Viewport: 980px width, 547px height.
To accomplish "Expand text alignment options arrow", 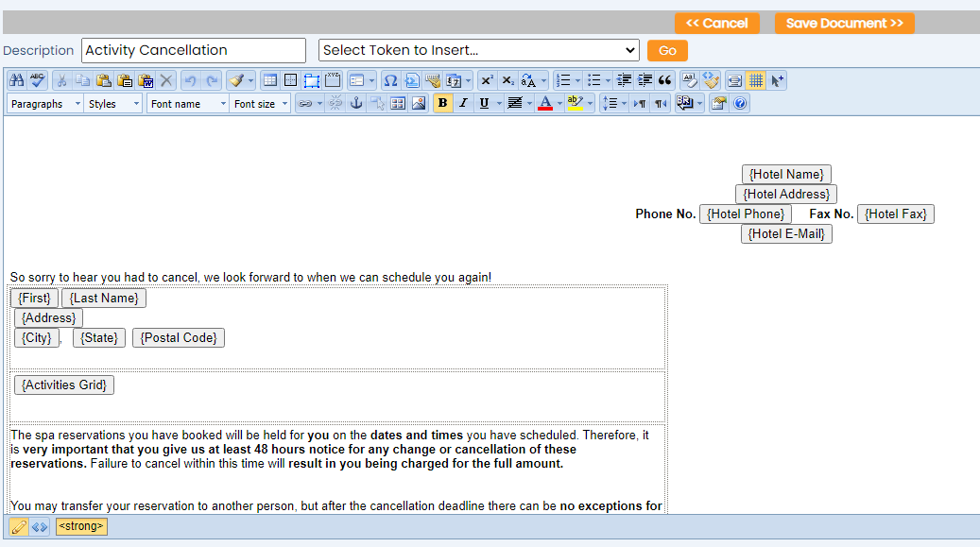I will tap(530, 104).
